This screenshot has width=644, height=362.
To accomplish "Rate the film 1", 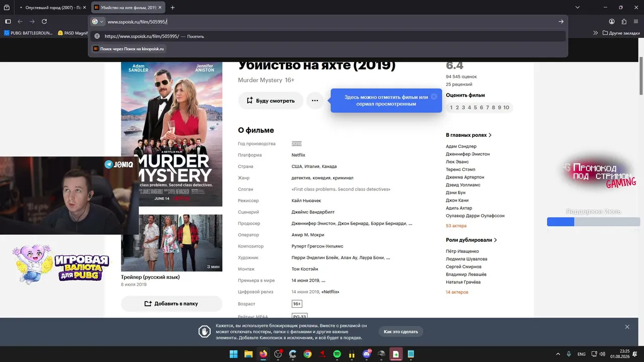I will coord(451,108).
